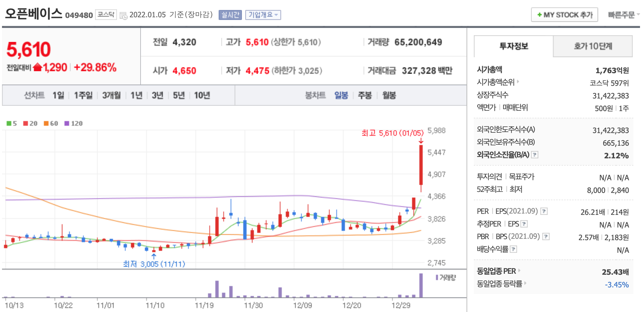The width and height of the screenshot is (644, 312).
Task: Click the 코스닥 597위 ranking value
Action: (x=609, y=83)
